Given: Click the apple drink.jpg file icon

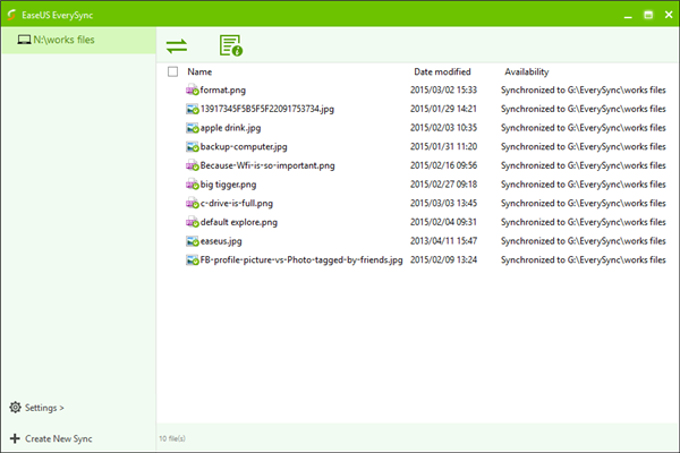Looking at the screenshot, I should (x=192, y=128).
